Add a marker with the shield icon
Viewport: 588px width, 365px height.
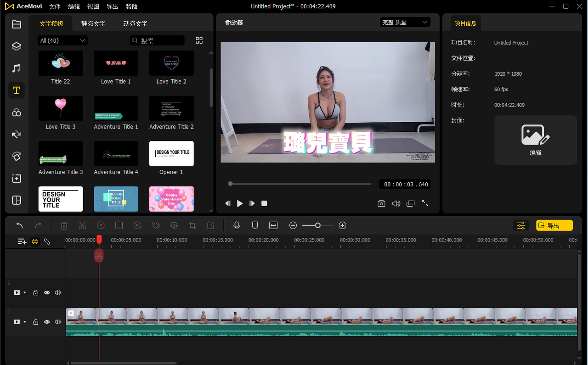click(x=255, y=225)
